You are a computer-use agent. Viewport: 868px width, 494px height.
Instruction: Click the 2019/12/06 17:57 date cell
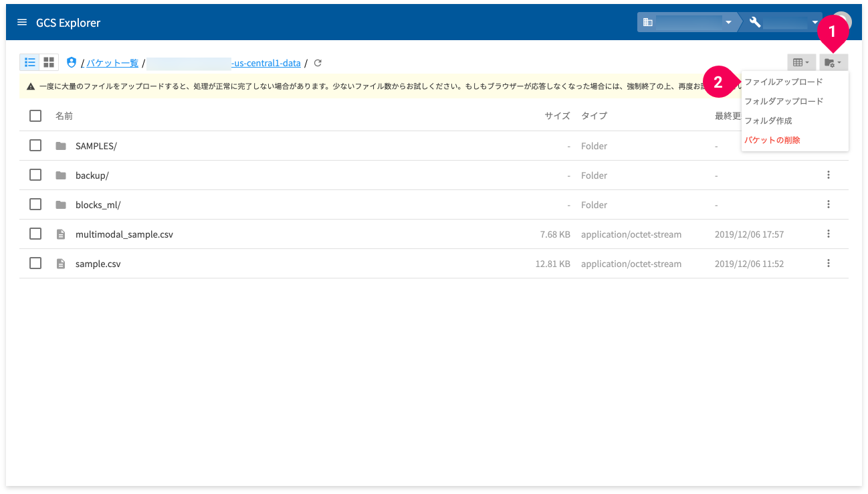749,234
